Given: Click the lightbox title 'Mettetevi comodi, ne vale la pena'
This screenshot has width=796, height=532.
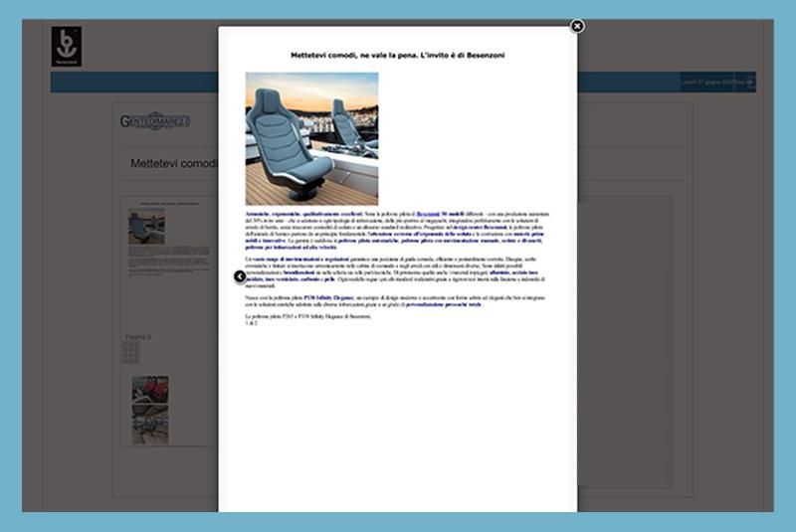Looking at the screenshot, I should tap(397, 56).
